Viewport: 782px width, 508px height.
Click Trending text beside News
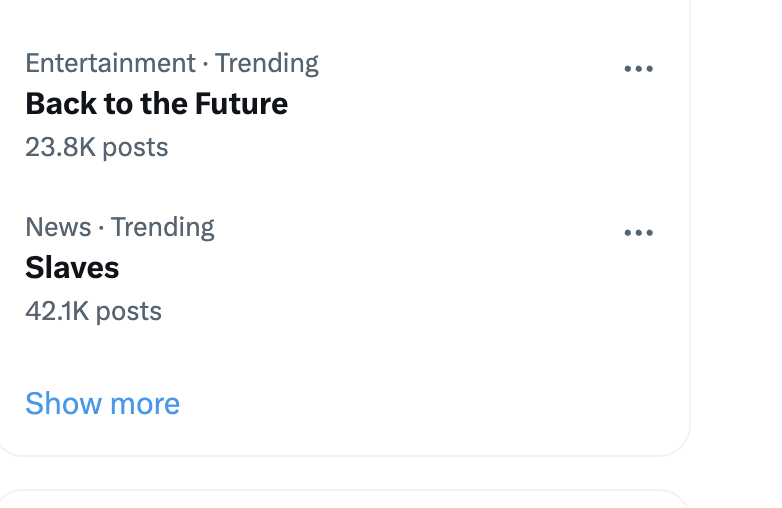[x=162, y=227]
